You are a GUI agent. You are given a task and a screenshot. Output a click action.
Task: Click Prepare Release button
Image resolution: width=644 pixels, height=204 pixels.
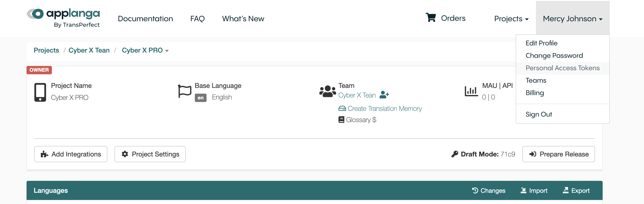coord(558,154)
